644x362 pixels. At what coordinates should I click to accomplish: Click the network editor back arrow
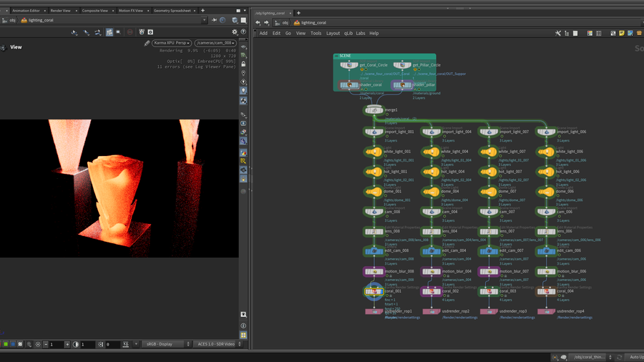[x=258, y=22]
